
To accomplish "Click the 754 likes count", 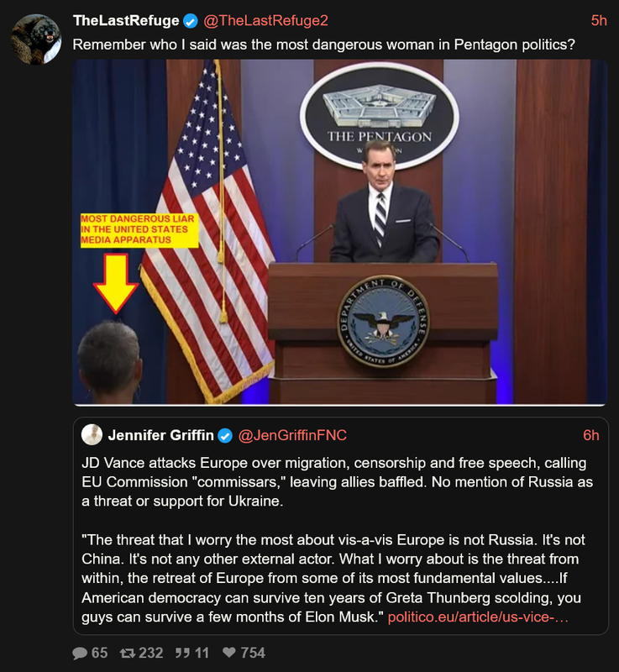I will [253, 653].
